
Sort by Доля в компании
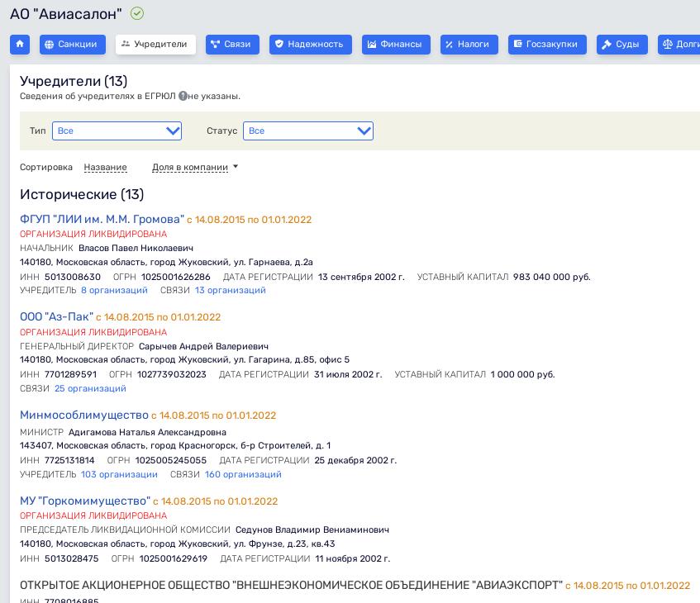point(190,168)
